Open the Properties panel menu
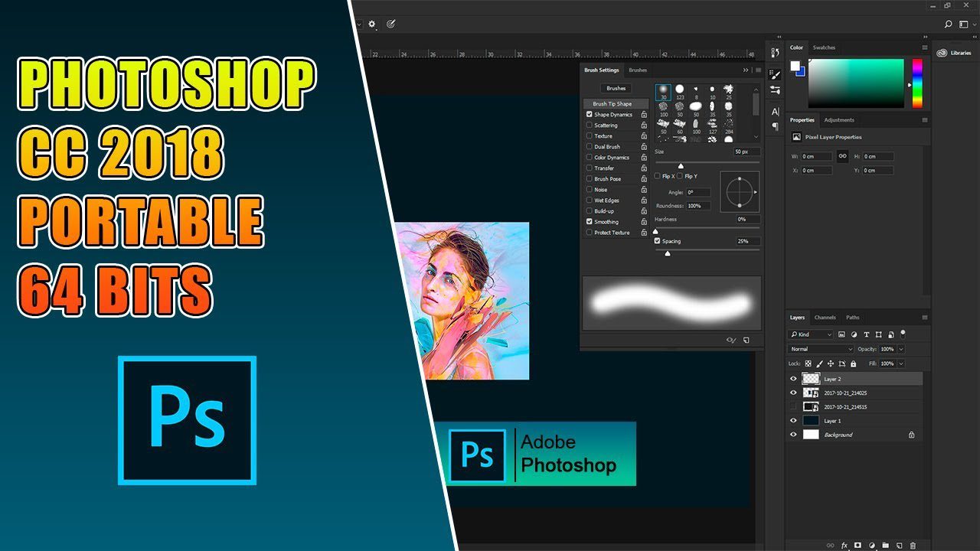The image size is (980, 551). [x=925, y=119]
